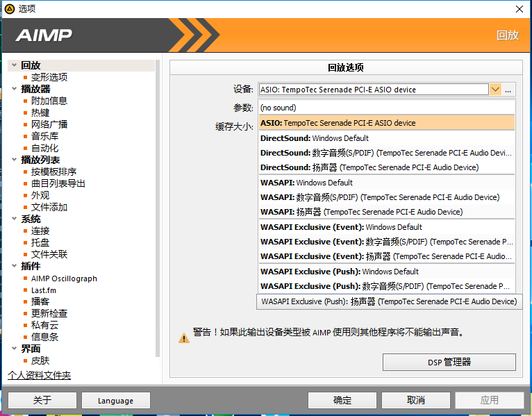
Task: Open 曲目列表导出 settings page
Action: point(58,183)
